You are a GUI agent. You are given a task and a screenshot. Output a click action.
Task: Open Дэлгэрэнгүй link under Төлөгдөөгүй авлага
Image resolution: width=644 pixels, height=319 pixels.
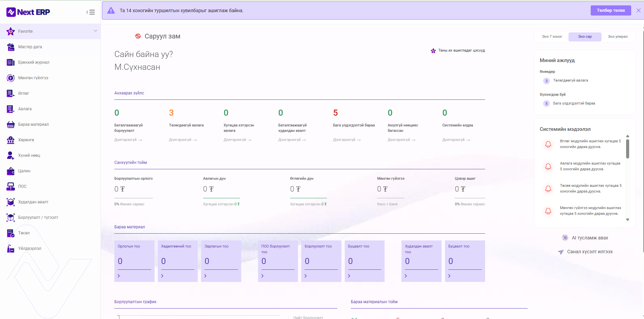pos(183,140)
